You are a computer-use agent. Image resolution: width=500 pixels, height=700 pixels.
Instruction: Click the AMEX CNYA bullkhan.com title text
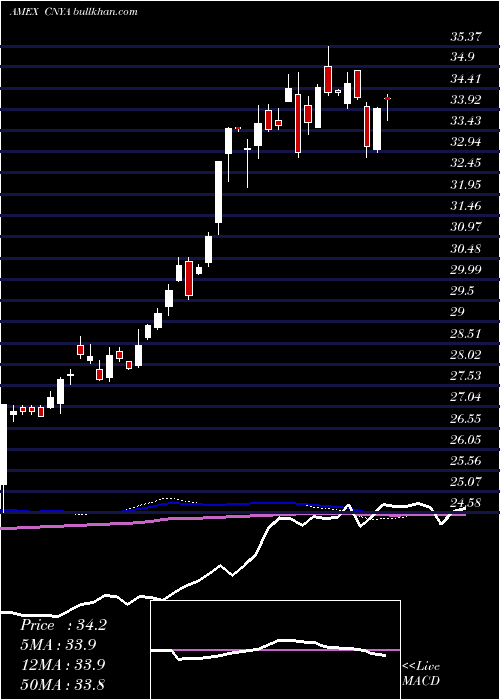click(x=73, y=12)
